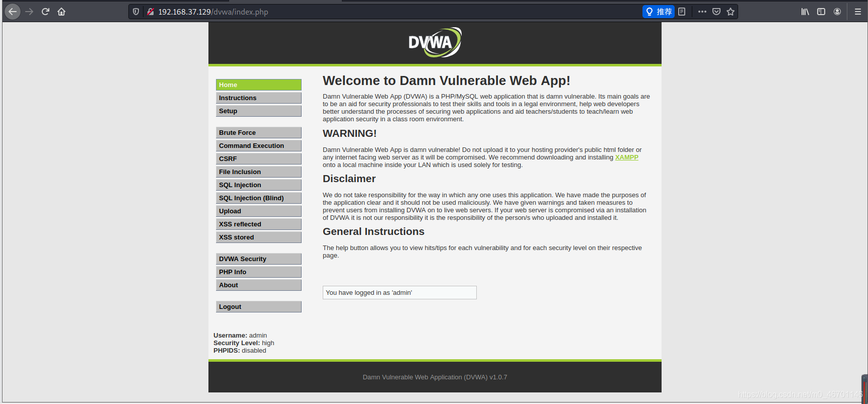868x404 pixels.
Task: Click the WARNING! heading
Action: (x=349, y=133)
